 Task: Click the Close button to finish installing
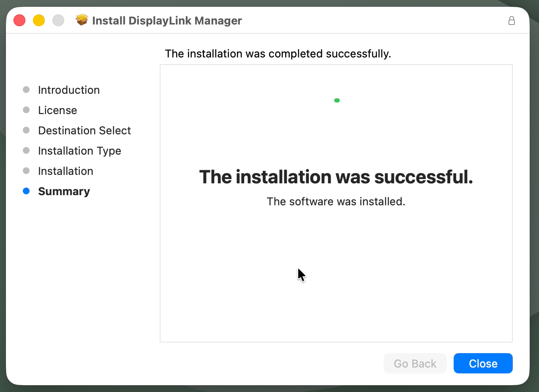tap(483, 363)
